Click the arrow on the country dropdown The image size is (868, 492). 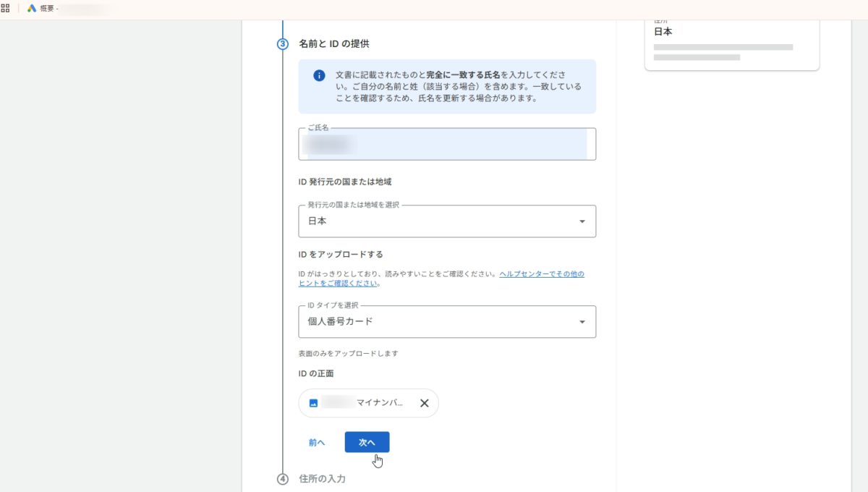(x=582, y=221)
